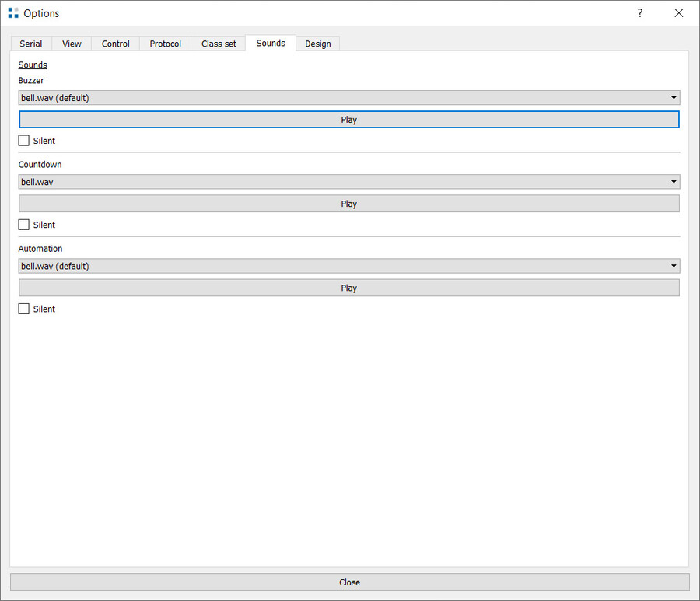Viewport: 700px width, 601px height.
Task: Select the Protocol tab
Action: click(166, 44)
